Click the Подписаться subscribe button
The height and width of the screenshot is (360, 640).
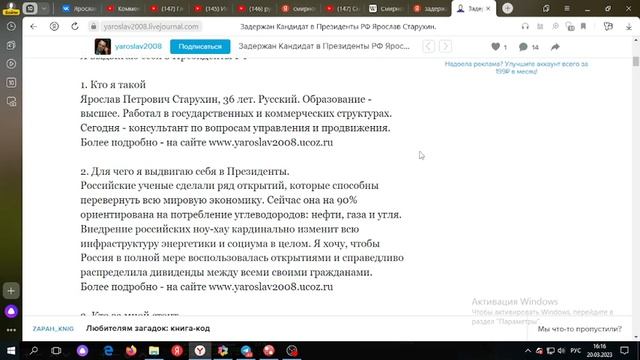200,47
